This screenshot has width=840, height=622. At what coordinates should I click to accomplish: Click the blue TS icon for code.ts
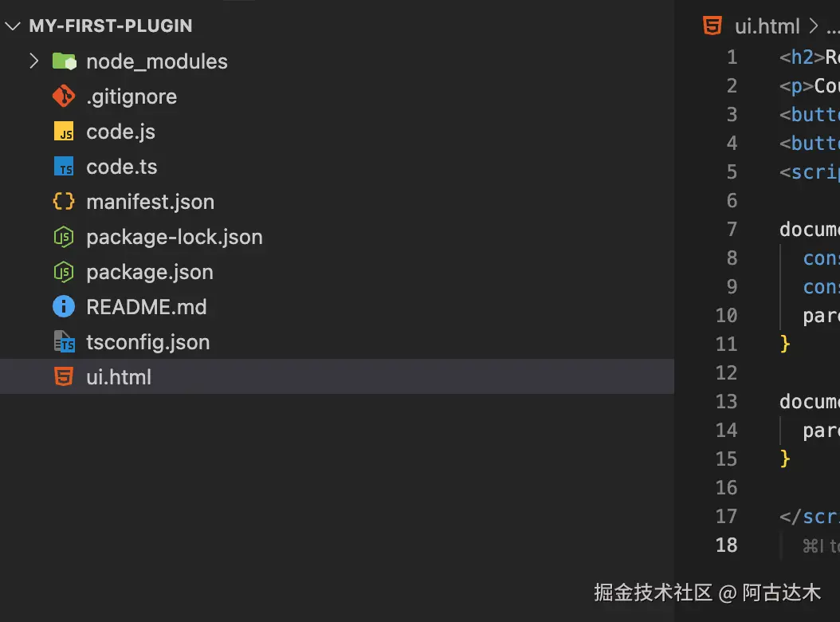pos(64,166)
